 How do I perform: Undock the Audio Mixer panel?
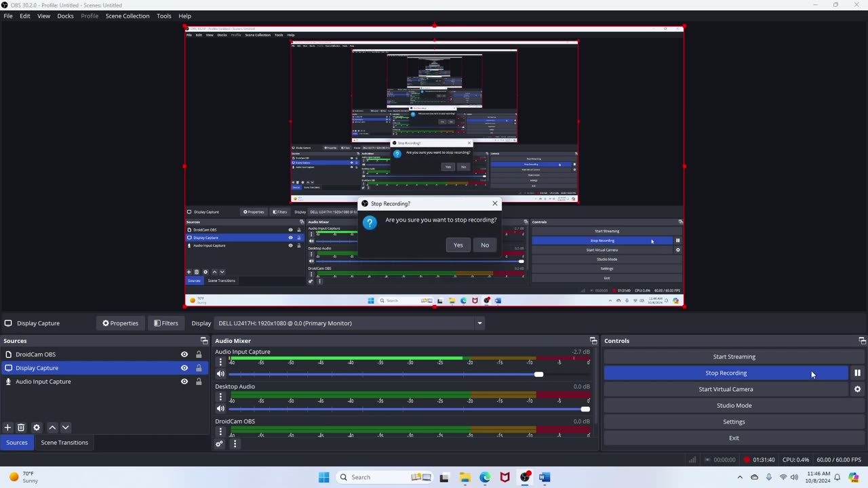[x=593, y=341]
